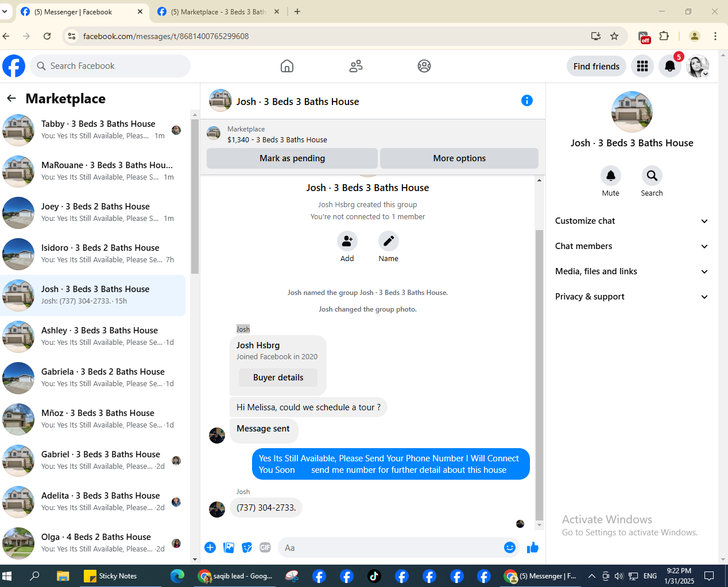Bookmark this page star icon
This screenshot has width=728, height=587.
click(614, 36)
